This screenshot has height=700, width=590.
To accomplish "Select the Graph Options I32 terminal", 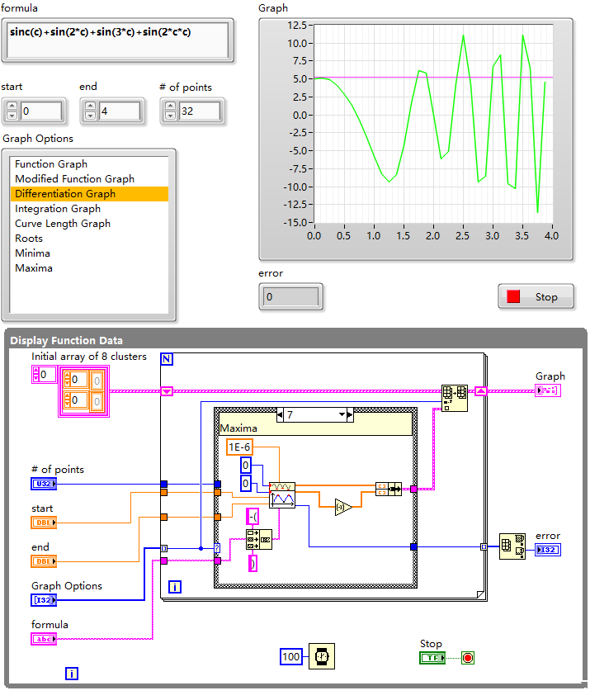I will (x=44, y=600).
